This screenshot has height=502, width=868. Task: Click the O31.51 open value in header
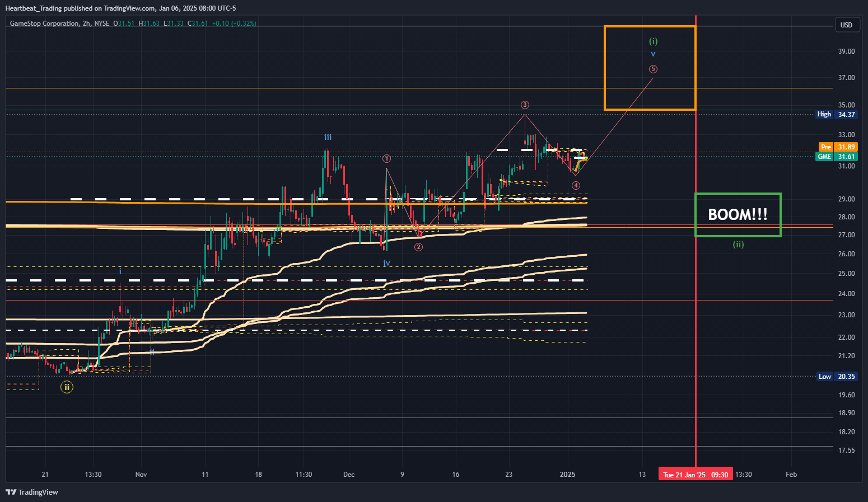[x=124, y=24]
